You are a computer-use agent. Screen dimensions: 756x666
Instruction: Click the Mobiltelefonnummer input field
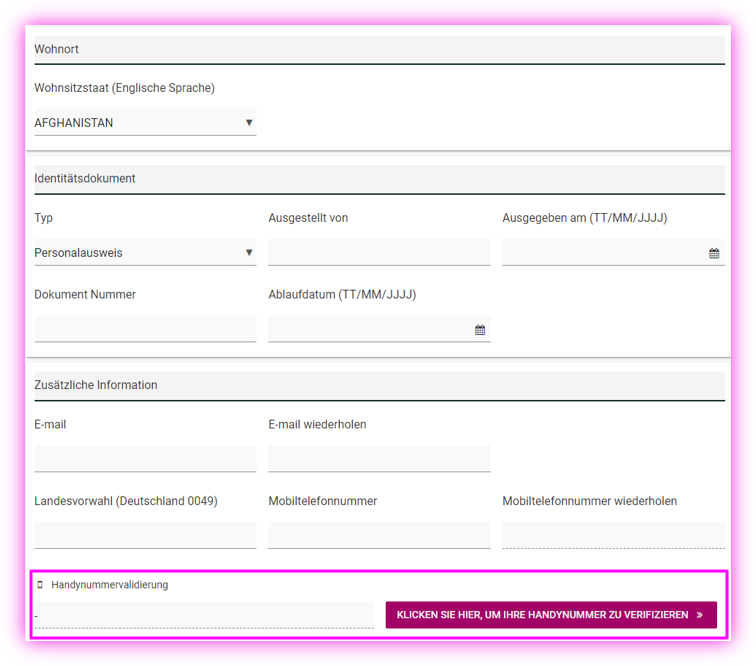(379, 535)
